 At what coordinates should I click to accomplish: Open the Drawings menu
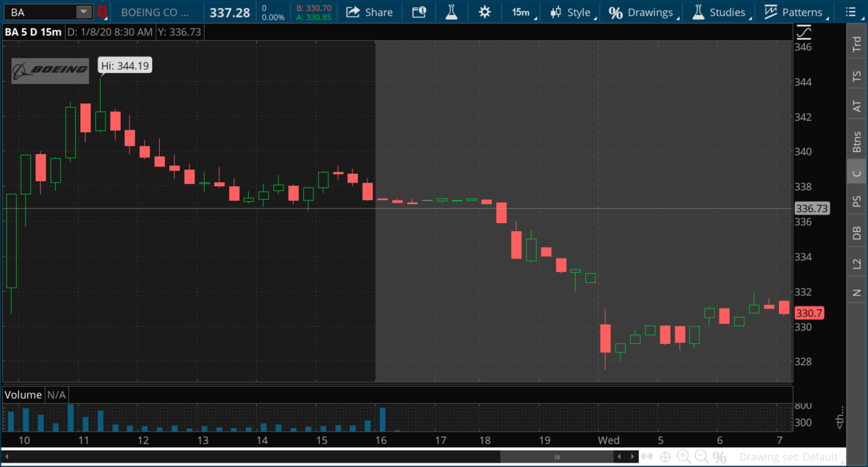pyautogui.click(x=641, y=12)
